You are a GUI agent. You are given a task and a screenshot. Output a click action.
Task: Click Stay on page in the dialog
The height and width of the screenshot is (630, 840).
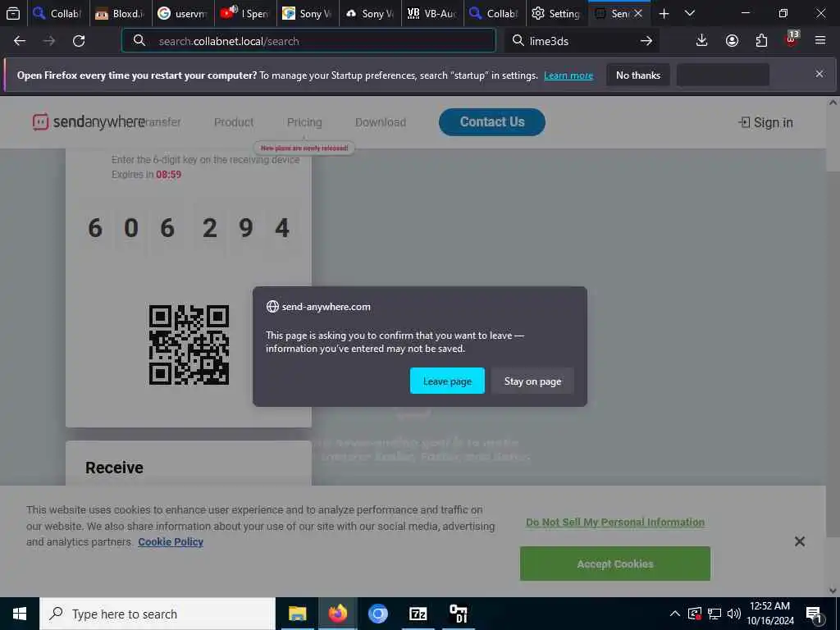point(532,381)
